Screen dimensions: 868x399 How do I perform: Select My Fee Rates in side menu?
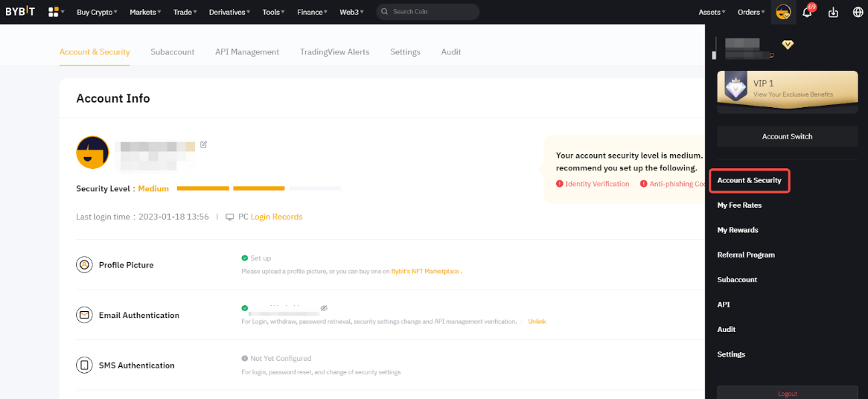pos(739,205)
